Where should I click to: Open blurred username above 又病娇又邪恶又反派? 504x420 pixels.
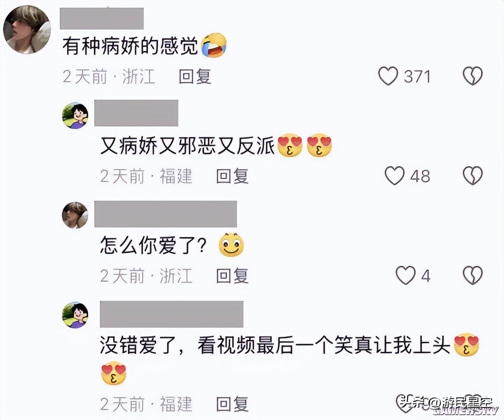coord(136,113)
